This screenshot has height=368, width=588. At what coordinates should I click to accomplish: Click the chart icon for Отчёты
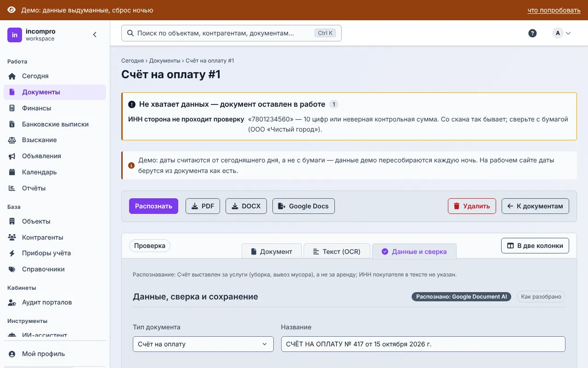tap(12, 188)
